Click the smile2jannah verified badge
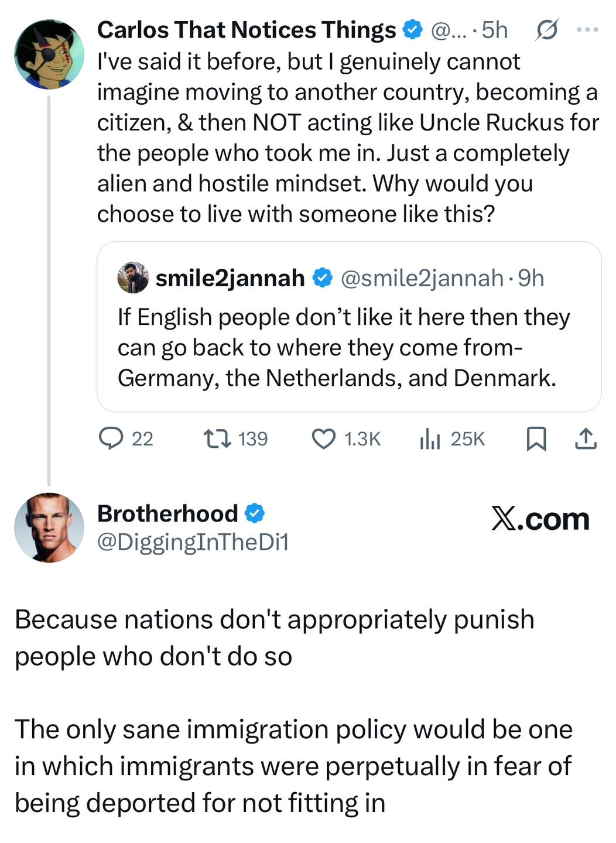This screenshot has width=616, height=843. pos(322,277)
